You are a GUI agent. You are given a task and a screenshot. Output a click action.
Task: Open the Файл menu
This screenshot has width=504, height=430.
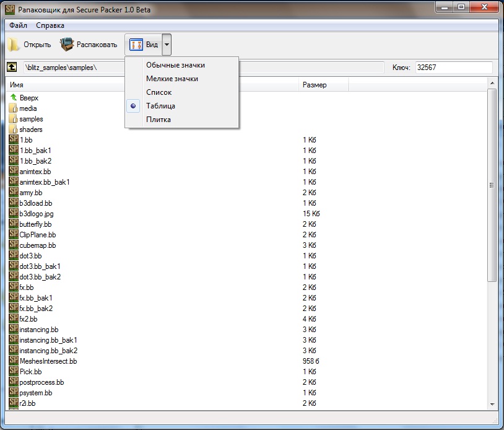pos(18,25)
